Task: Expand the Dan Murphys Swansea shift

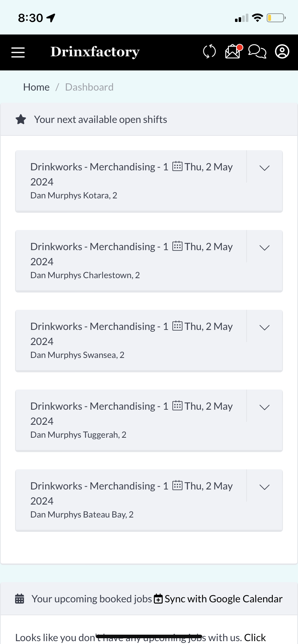Action: click(x=265, y=327)
